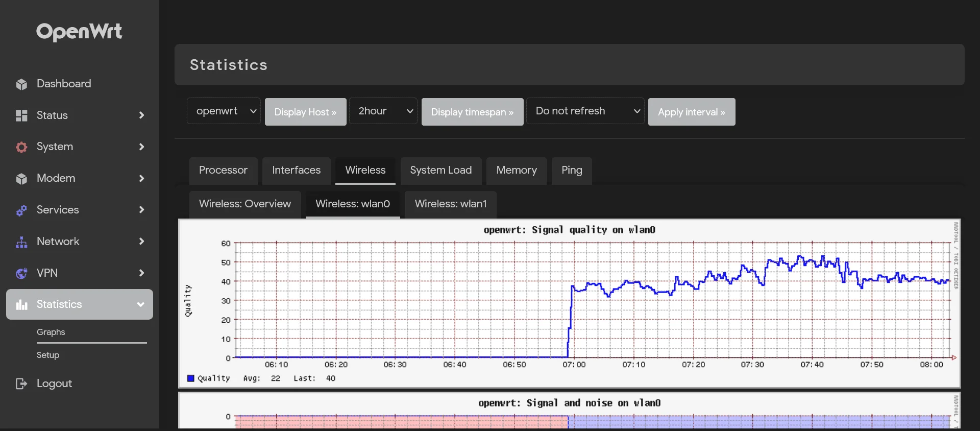The width and height of the screenshot is (980, 431).
Task: Open the Dashboard menu item
Action: click(80, 84)
